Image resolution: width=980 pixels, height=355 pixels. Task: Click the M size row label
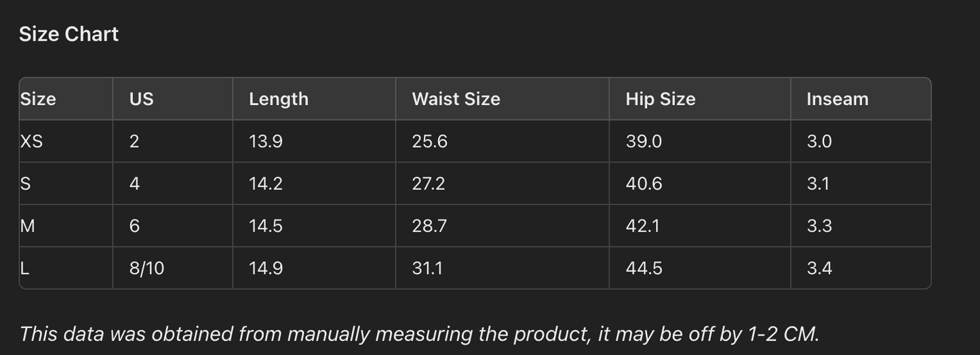pos(28,226)
